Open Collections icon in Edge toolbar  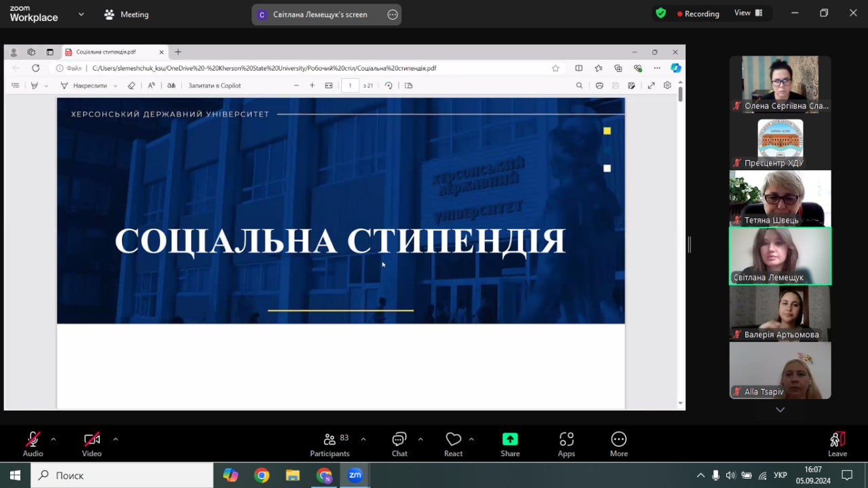click(618, 68)
